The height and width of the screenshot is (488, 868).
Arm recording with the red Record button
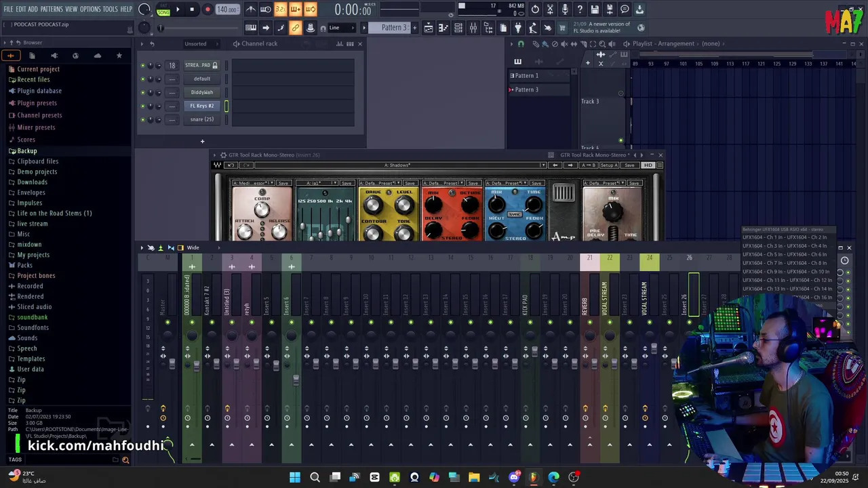pyautogui.click(x=208, y=9)
